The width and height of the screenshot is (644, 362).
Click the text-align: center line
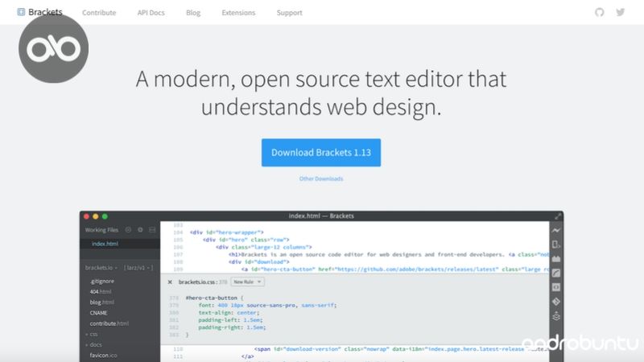(229, 313)
